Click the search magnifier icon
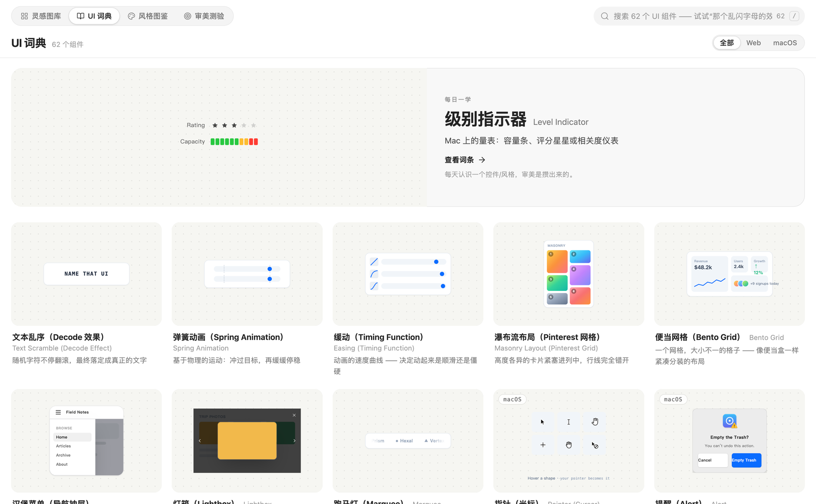 pos(604,16)
